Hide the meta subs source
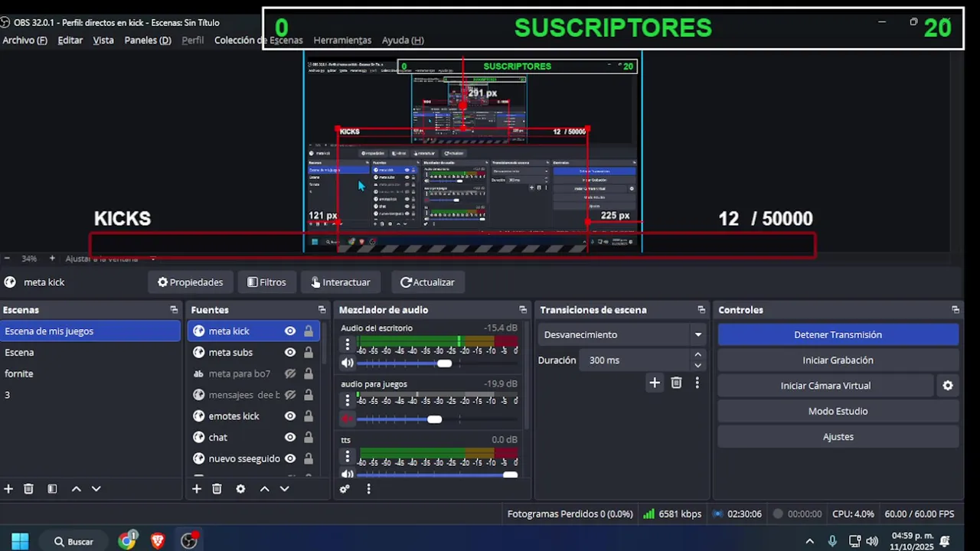The image size is (980, 551). (290, 353)
